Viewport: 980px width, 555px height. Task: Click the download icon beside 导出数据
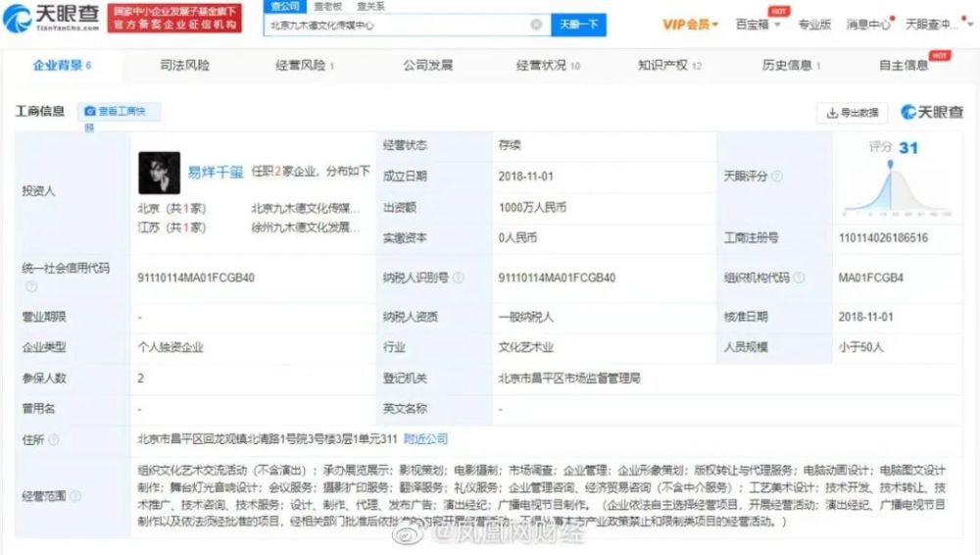click(832, 113)
